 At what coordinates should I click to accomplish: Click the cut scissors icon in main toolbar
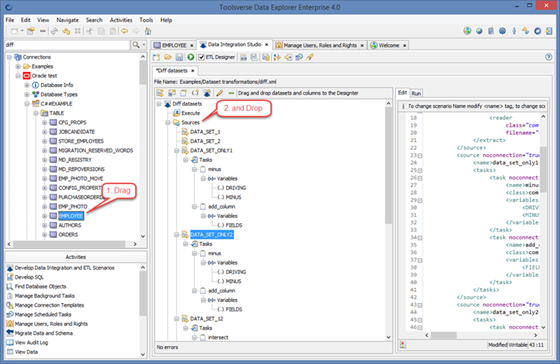coord(89,31)
